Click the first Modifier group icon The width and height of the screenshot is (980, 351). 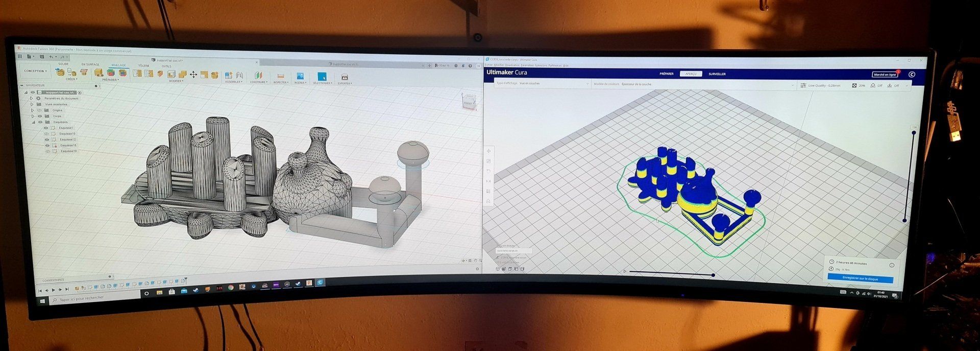137,74
